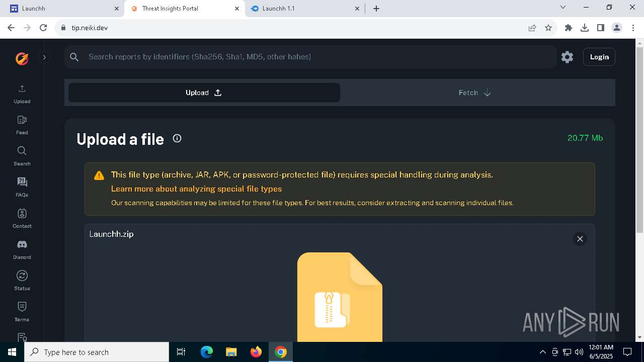This screenshot has width=644, height=362.
Task: Click the zip file thumbnail
Action: [340, 297]
